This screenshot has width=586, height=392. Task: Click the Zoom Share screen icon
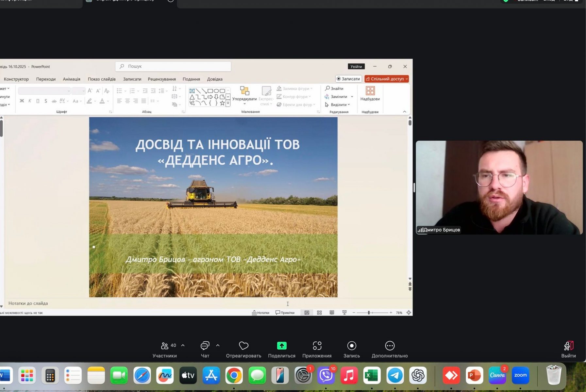coord(281,346)
